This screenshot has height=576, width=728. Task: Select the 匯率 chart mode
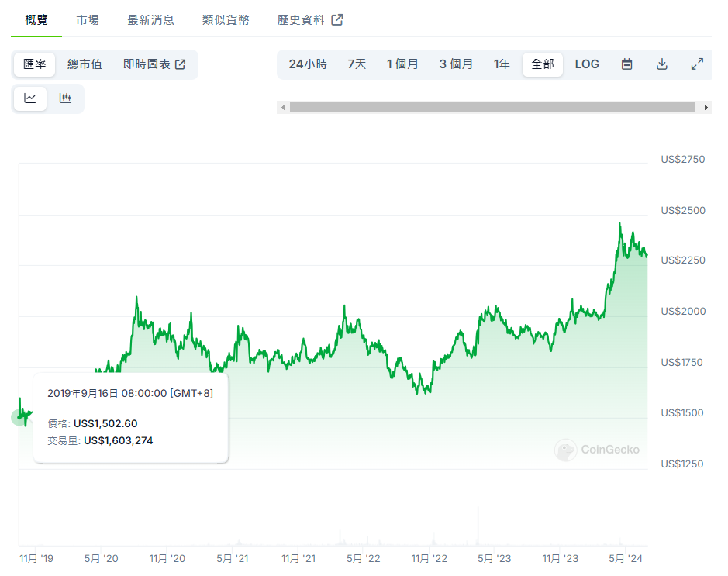pyautogui.click(x=35, y=64)
